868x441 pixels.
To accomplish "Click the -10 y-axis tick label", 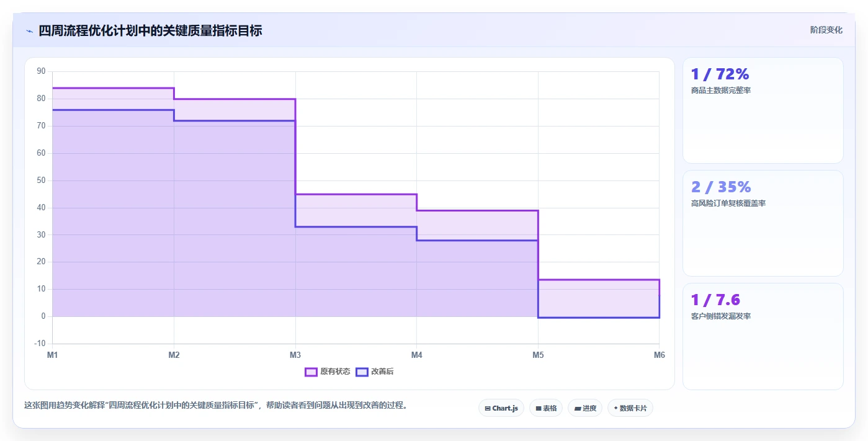I will (40, 344).
